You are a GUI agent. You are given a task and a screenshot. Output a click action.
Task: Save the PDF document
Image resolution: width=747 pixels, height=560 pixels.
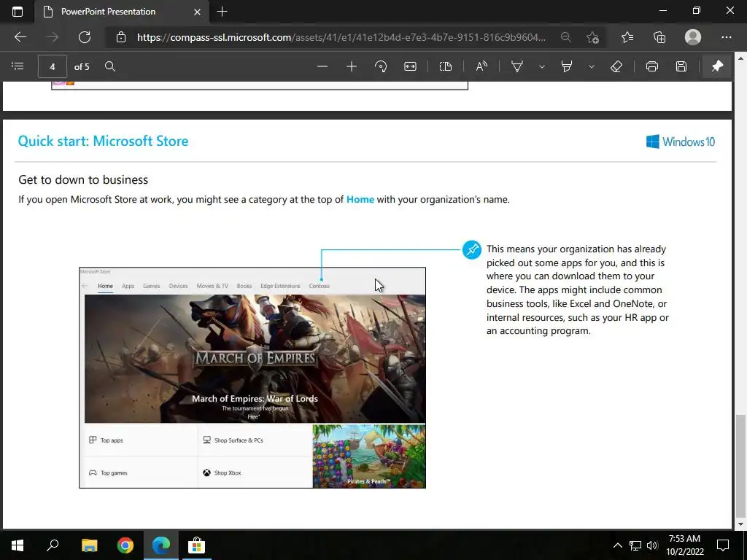(681, 66)
